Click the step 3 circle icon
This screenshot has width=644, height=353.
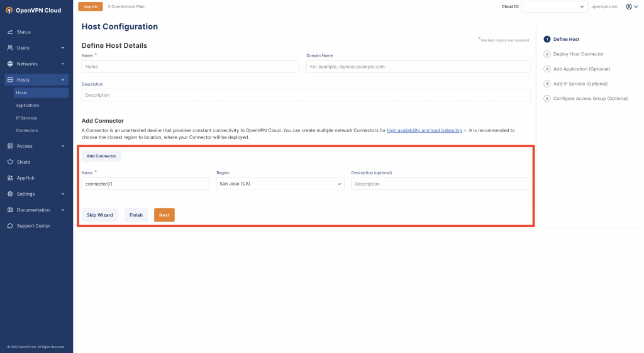(547, 69)
